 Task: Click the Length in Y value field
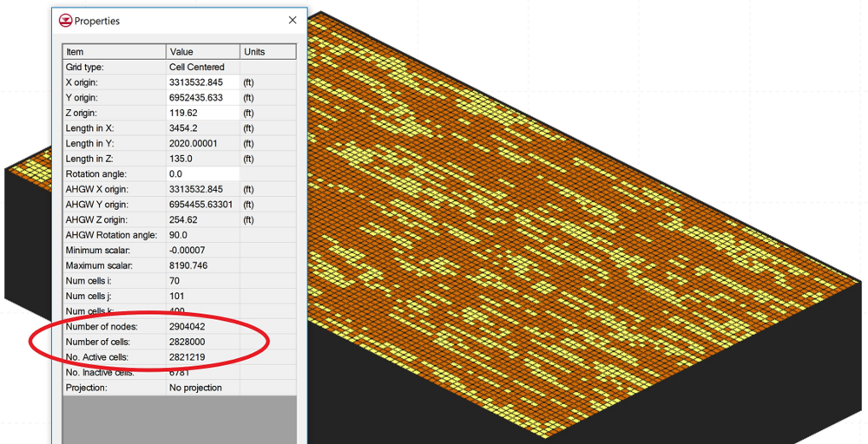point(202,144)
